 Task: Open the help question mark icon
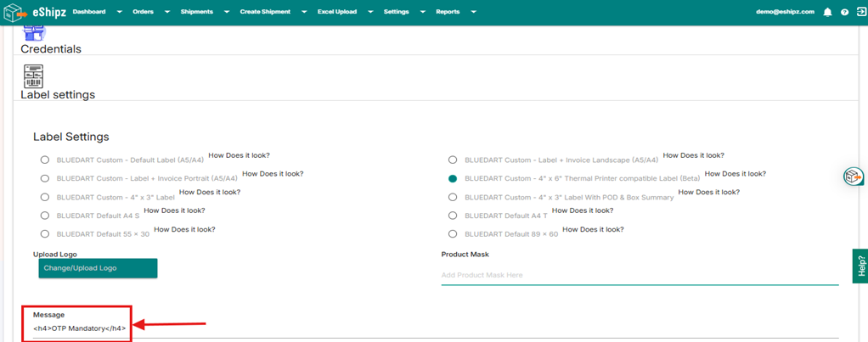pos(845,12)
